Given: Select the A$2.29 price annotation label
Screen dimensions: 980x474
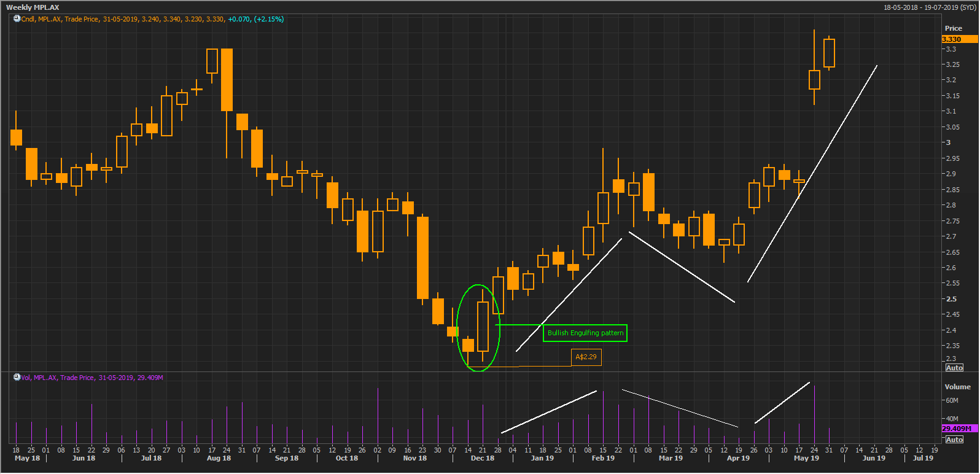Looking at the screenshot, I should (x=586, y=357).
